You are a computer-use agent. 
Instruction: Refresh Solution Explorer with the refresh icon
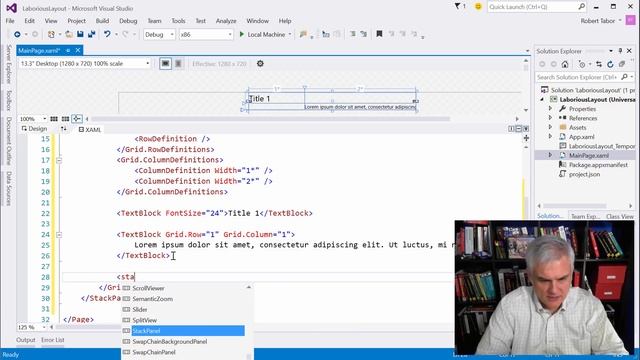pyautogui.click(x=610, y=64)
